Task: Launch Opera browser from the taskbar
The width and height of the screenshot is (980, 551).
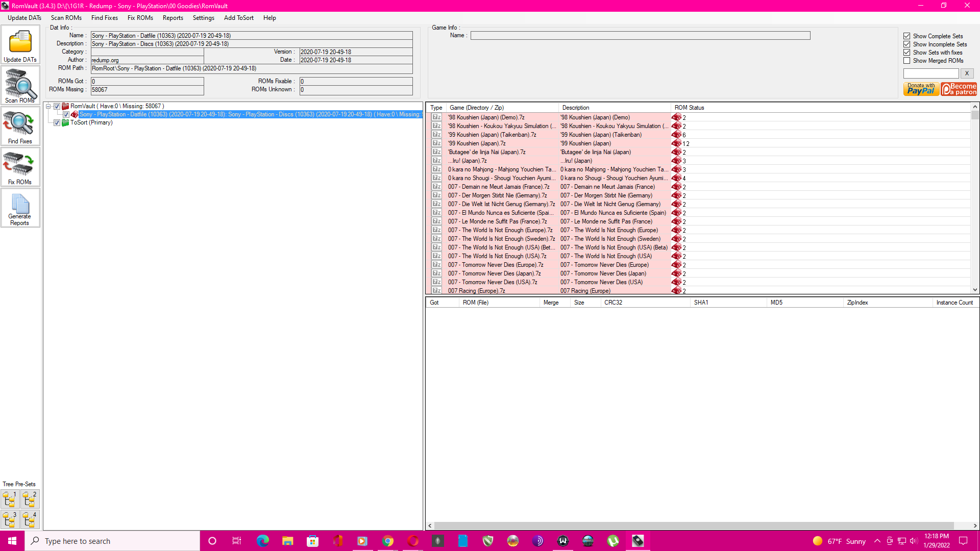Action: coord(413,541)
